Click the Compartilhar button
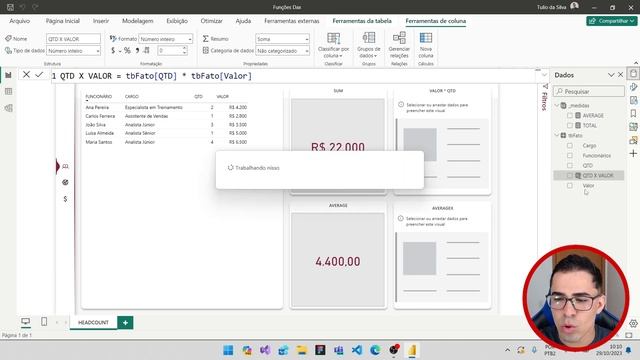The height and width of the screenshot is (360, 640). pyautogui.click(x=611, y=21)
